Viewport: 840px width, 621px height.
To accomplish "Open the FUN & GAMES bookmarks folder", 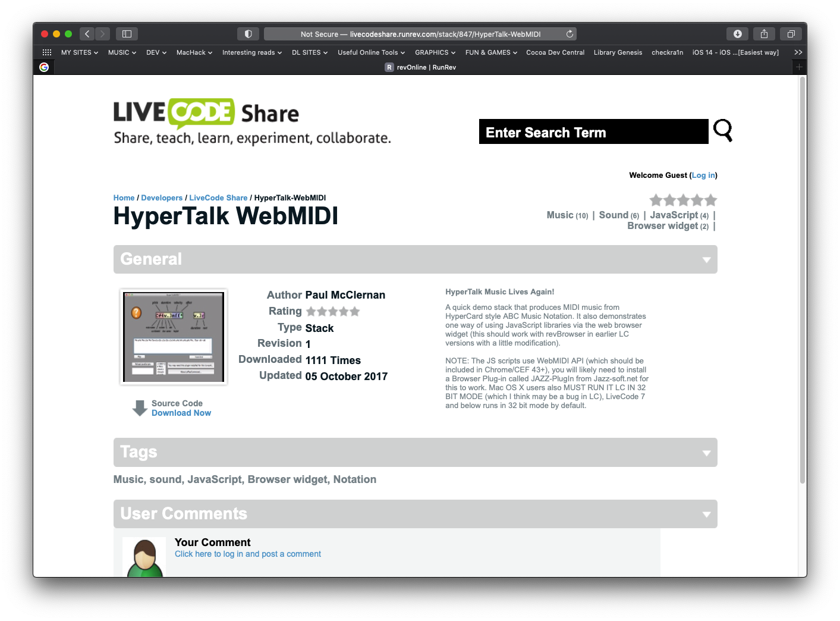I will pos(491,52).
